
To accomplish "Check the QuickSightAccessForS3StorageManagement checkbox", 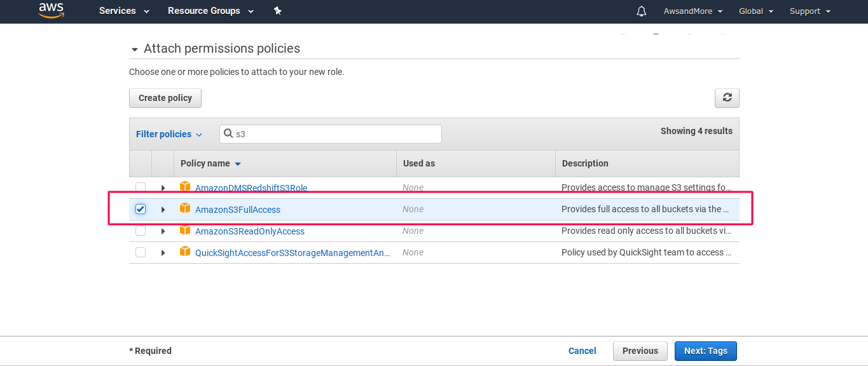I will (141, 252).
